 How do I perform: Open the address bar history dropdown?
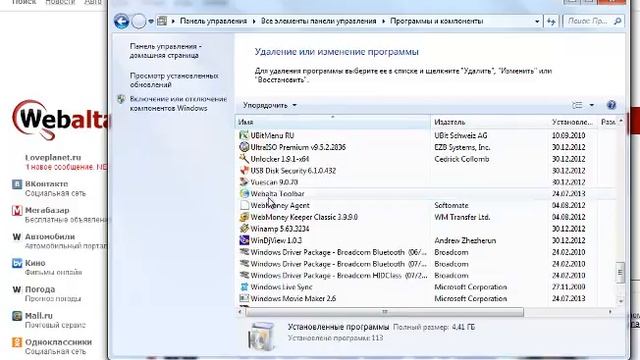tap(537, 21)
